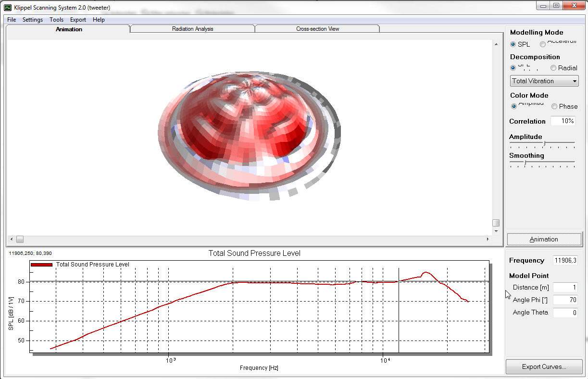Click the up arrow of the 3D view's vertical scrollbar
The width and height of the screenshot is (588, 379).
coord(496,44)
